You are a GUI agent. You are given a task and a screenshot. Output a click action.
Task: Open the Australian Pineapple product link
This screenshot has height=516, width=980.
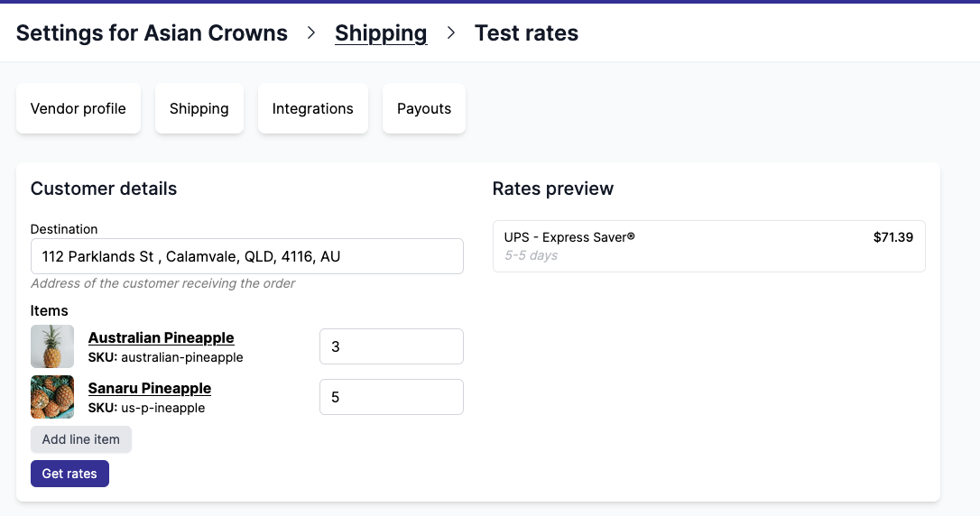162,337
